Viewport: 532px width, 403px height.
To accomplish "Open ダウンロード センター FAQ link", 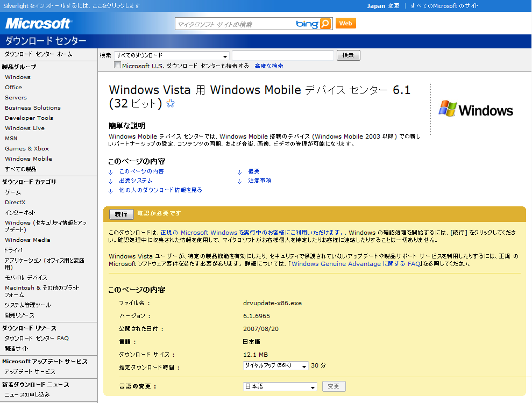I will [37, 339].
